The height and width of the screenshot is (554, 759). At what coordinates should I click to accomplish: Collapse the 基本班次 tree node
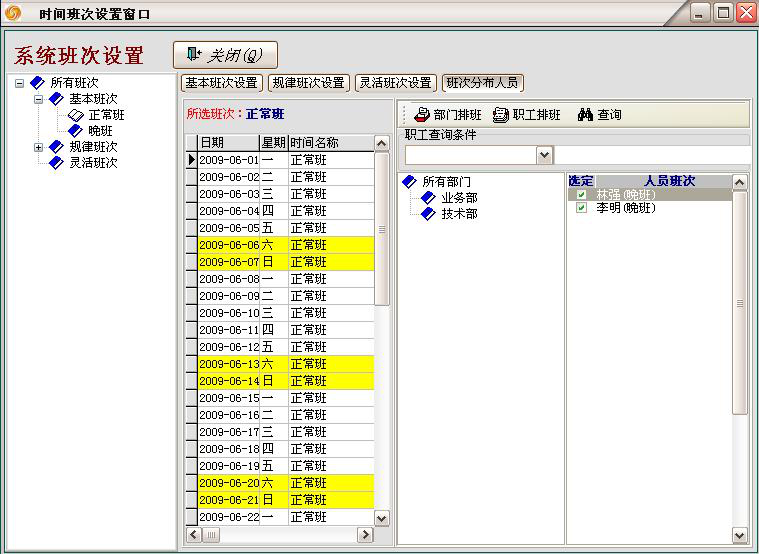(x=38, y=99)
